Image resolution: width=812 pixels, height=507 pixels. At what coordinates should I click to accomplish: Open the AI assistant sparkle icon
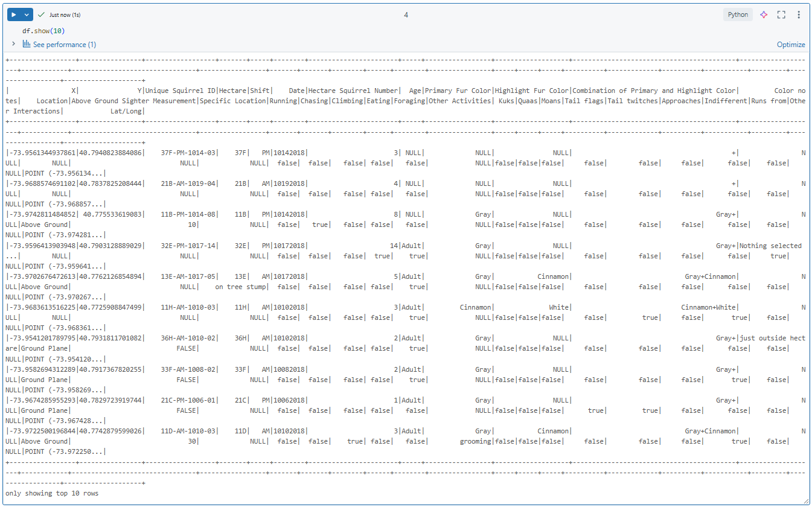coord(763,14)
